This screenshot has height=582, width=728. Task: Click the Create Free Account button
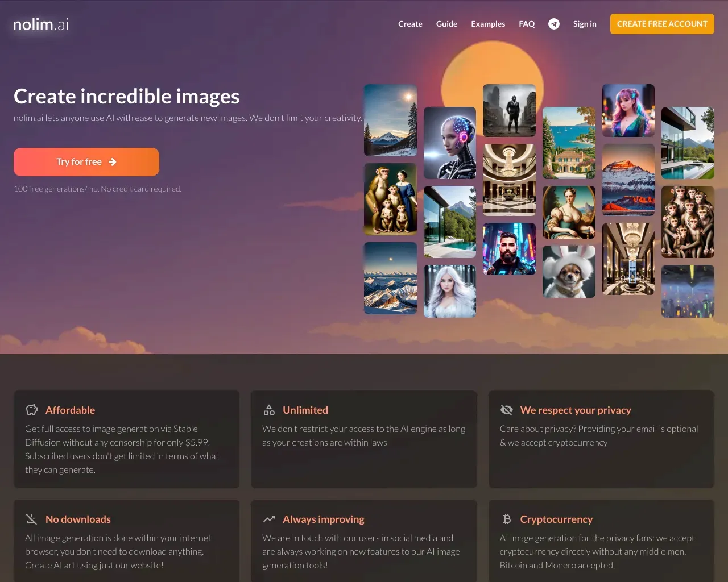coord(662,24)
